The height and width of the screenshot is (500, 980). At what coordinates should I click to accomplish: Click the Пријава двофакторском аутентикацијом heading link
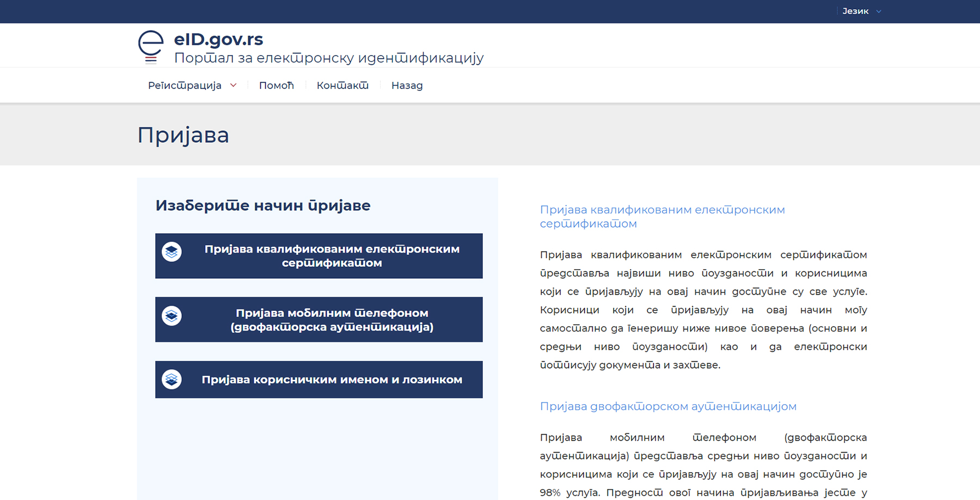coord(667,406)
